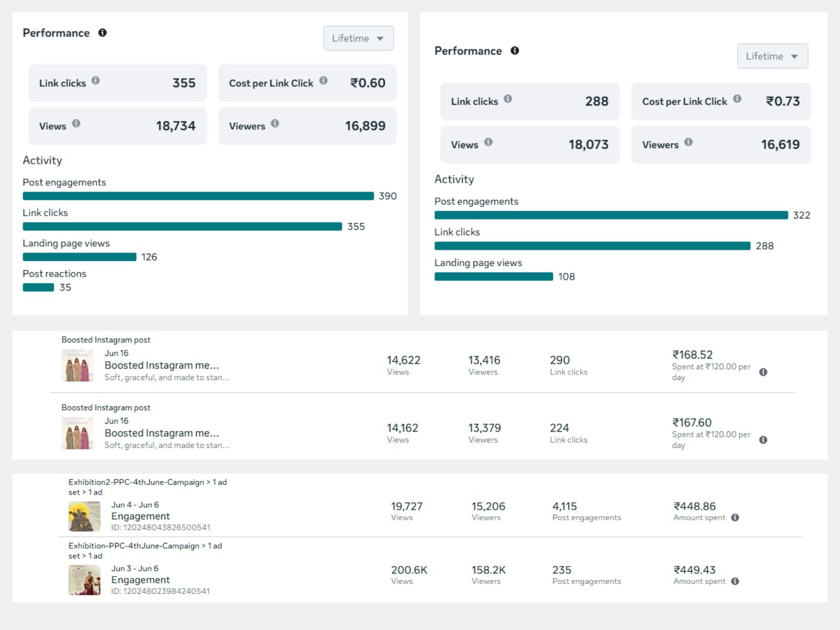The image size is (840, 630).
Task: Click info icon next to Viewers 16,619
Action: (688, 142)
